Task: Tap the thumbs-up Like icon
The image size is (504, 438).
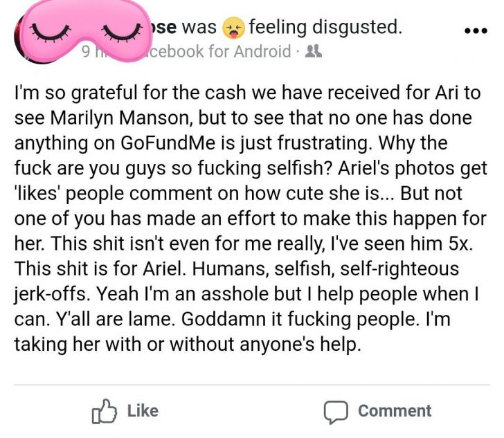Action: tap(104, 411)
